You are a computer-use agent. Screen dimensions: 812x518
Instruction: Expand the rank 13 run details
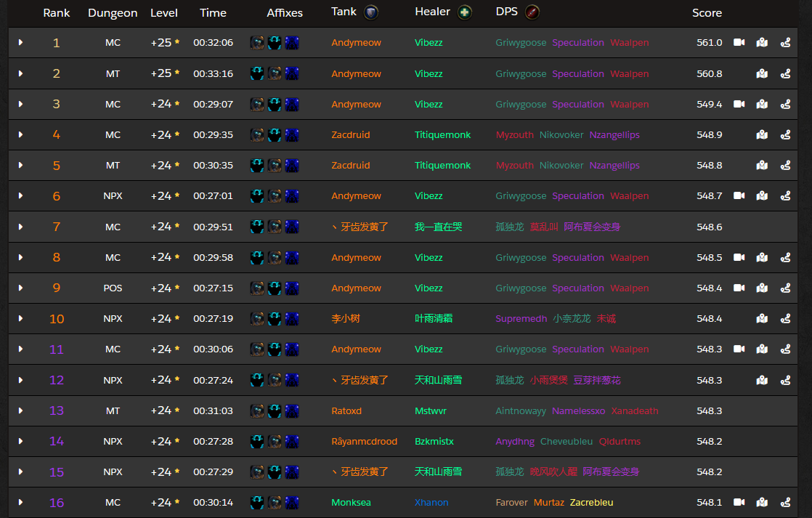tap(21, 410)
